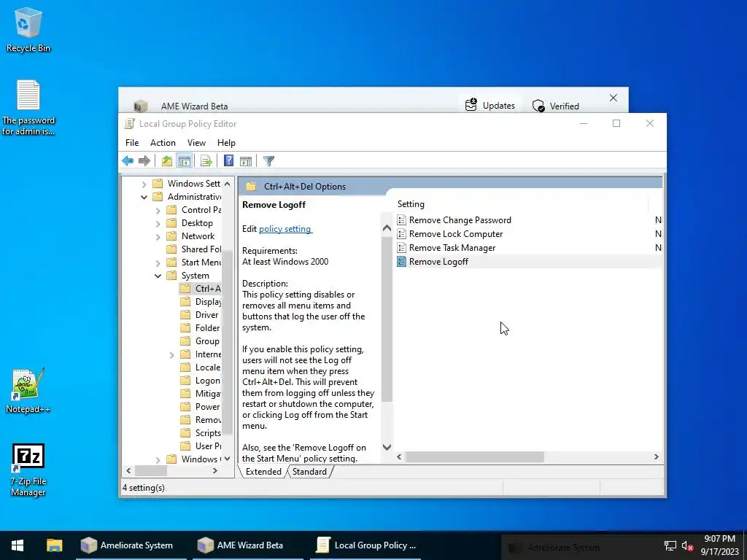
Task: Select the Notepad++ desktop shortcut
Action: (28, 391)
